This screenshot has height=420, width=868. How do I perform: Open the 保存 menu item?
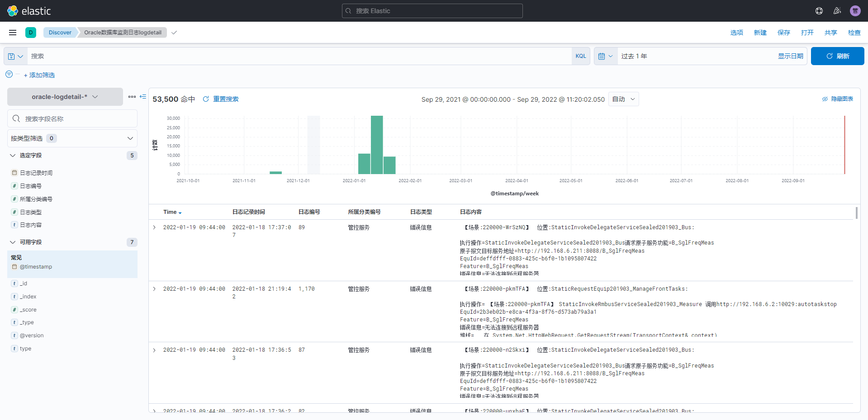tap(783, 33)
